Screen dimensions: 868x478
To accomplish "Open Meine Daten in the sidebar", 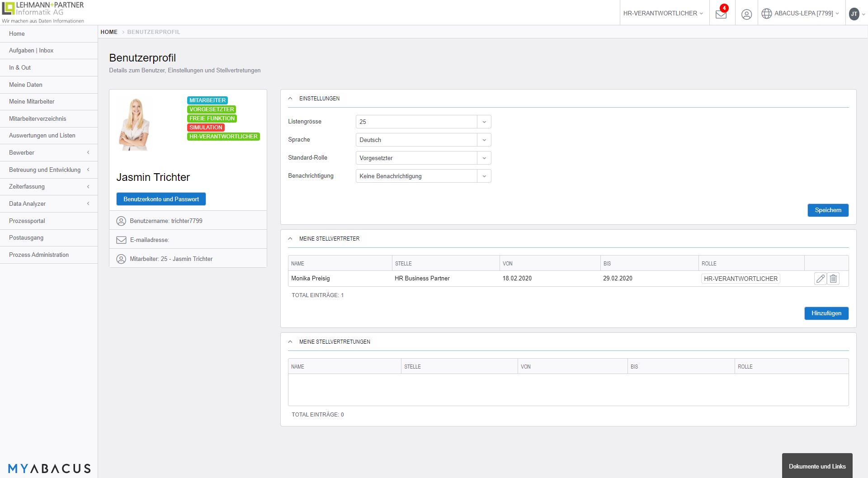I will pos(49,85).
